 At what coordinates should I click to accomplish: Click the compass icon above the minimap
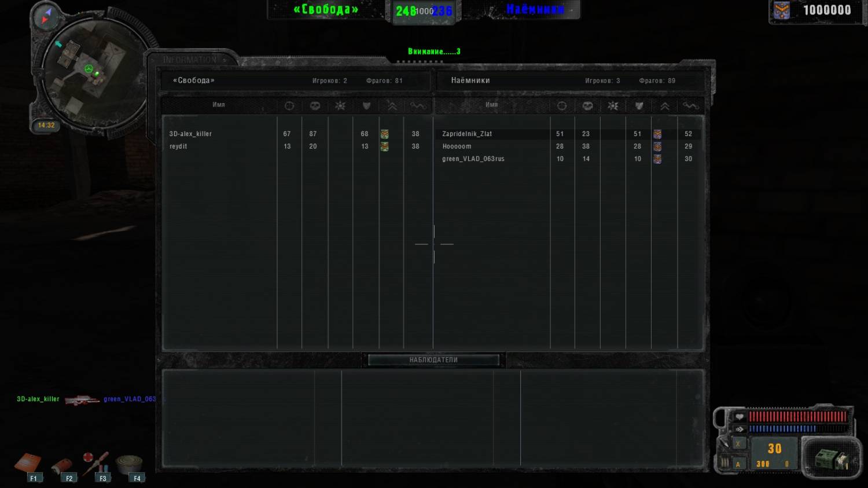pos(46,16)
